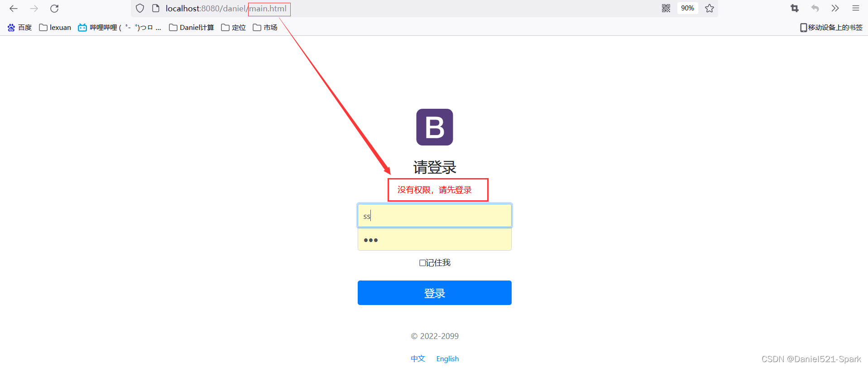Viewport: 868px width, 368px height.
Task: Open the 市场 bookmark folder
Action: [x=265, y=28]
